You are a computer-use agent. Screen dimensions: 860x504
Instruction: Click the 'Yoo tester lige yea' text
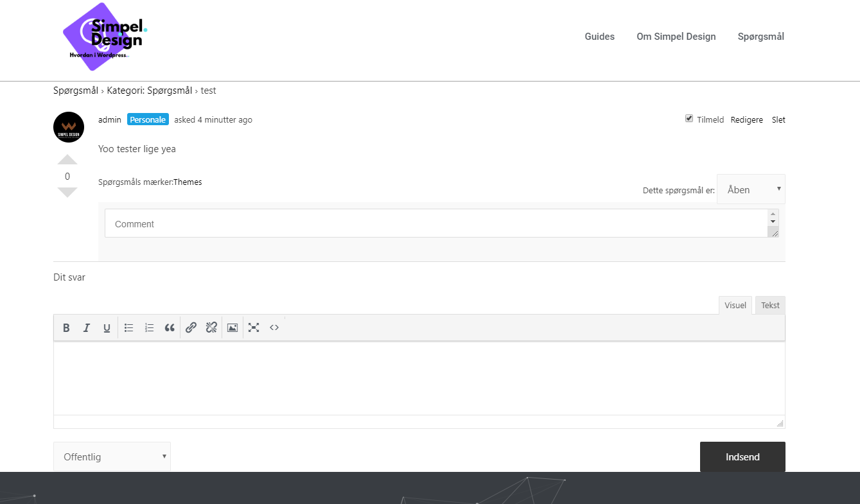click(137, 149)
